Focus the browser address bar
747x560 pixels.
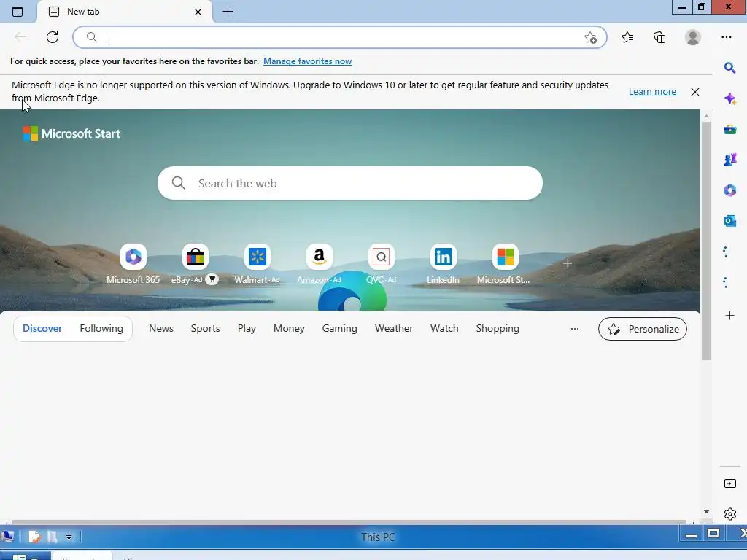[x=340, y=37]
